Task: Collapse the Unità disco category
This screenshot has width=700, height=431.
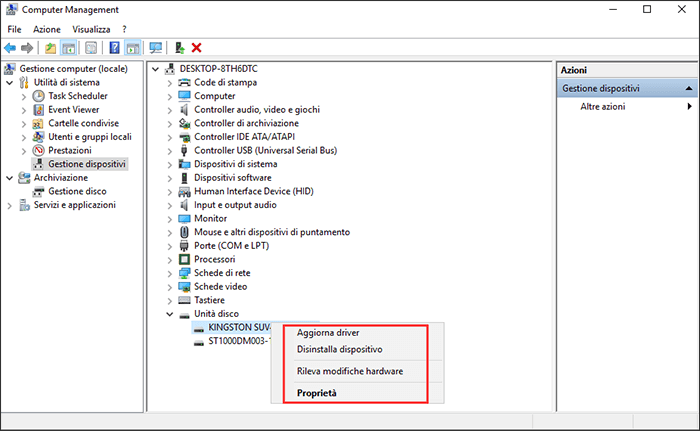Action: click(x=170, y=314)
